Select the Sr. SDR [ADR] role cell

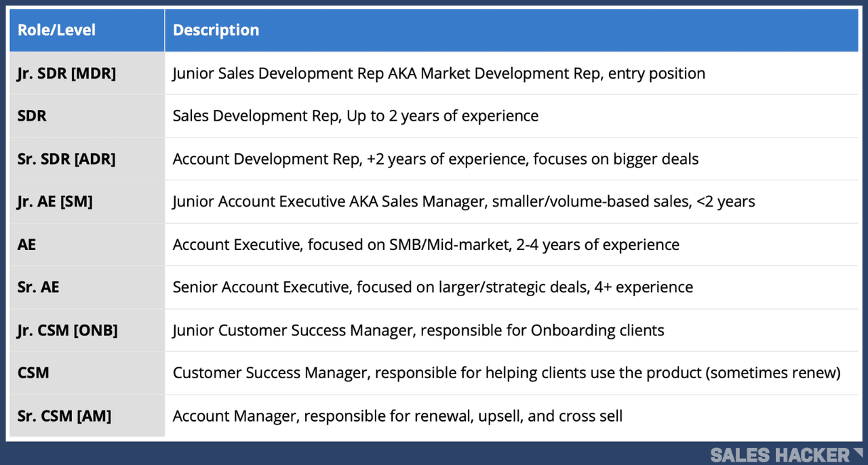tap(66, 159)
